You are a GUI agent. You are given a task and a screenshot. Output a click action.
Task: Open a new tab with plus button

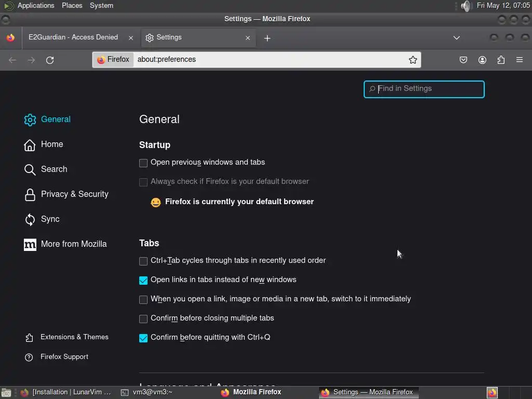[267, 38]
